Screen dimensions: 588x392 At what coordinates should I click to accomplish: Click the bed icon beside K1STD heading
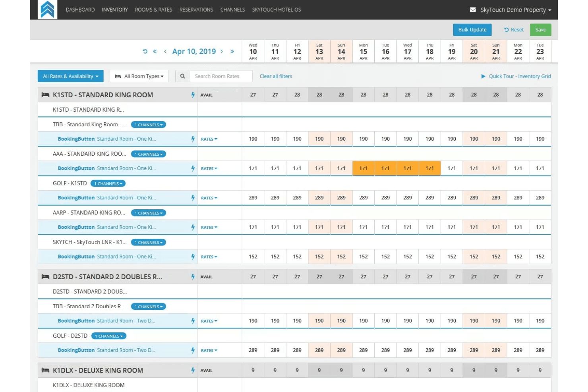(x=46, y=95)
